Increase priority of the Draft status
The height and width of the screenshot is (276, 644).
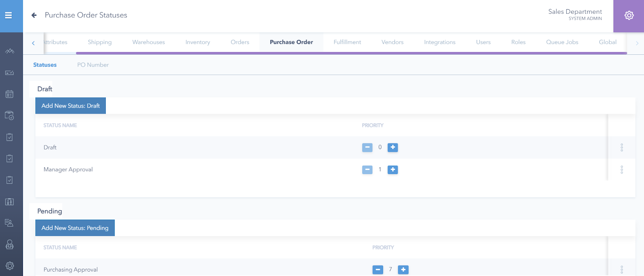pos(393,147)
